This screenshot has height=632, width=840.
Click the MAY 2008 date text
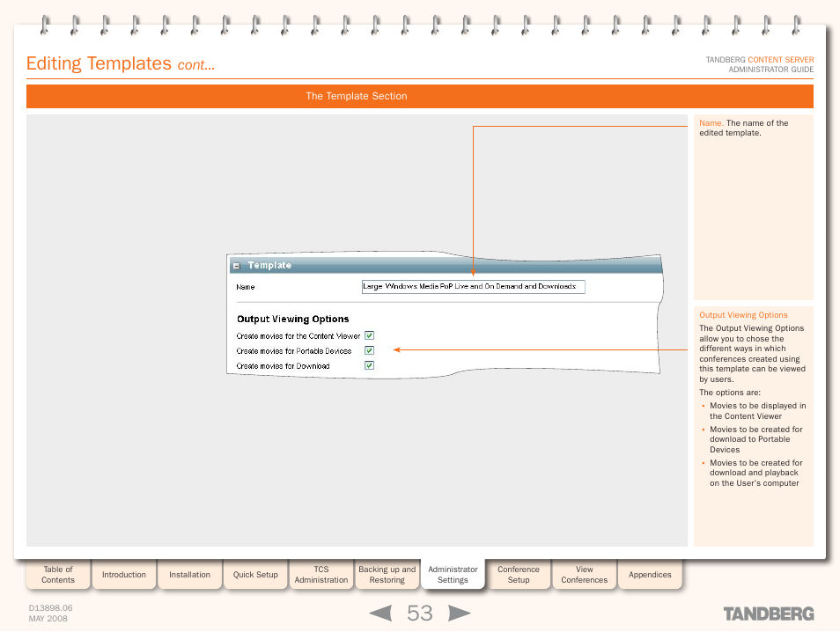(48, 619)
